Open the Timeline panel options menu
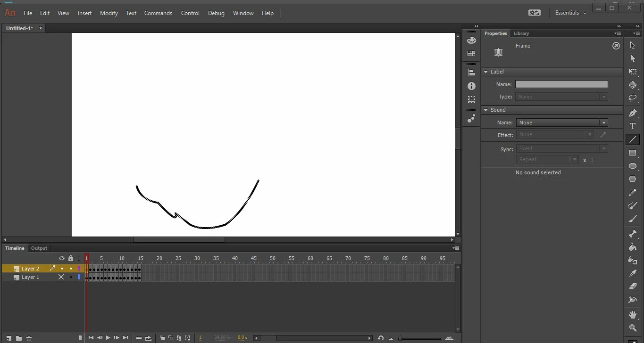The image size is (644, 343). (x=455, y=248)
